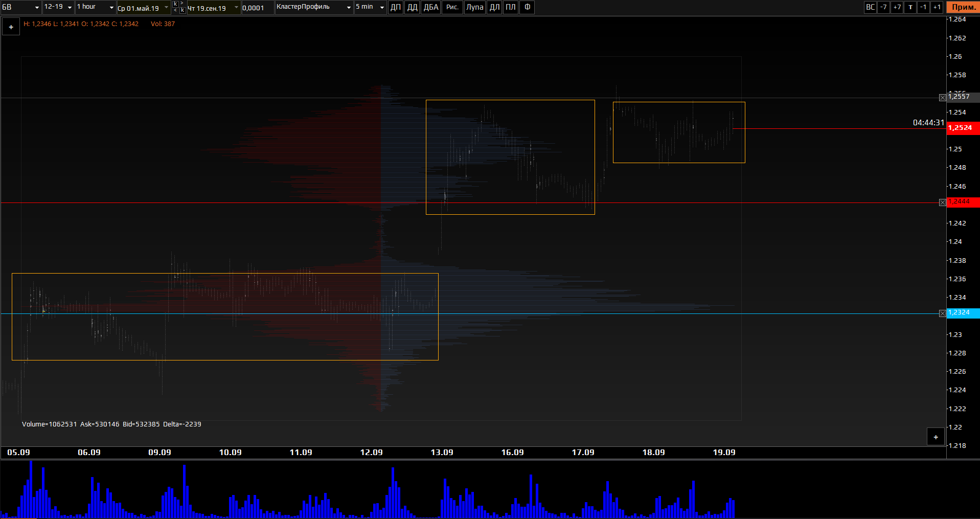This screenshot has height=519, width=980.
Task: Shift range back seven days with -7
Action: (x=883, y=7)
